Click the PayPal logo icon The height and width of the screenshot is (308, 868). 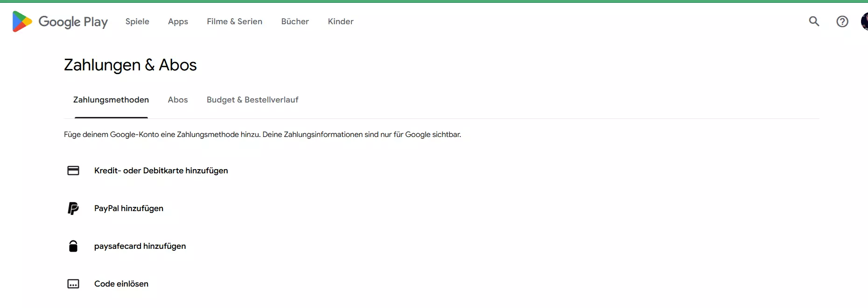[x=73, y=208]
